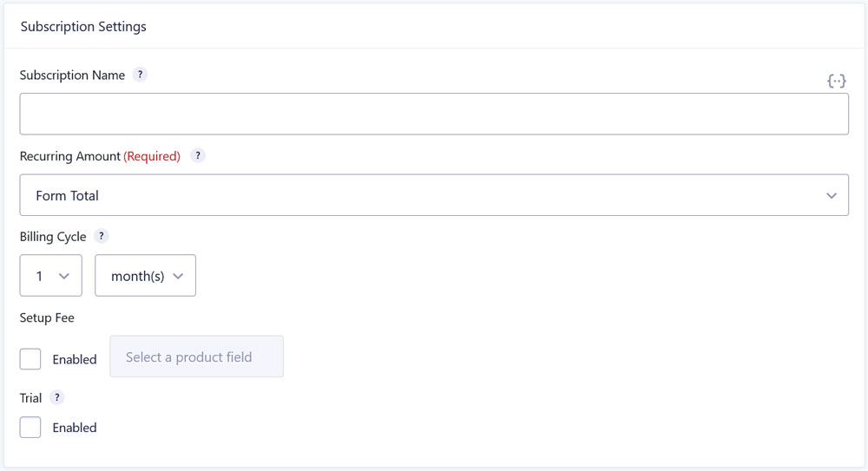
Task: Open the month(s) billing unit dropdown
Action: pyautogui.click(x=145, y=276)
